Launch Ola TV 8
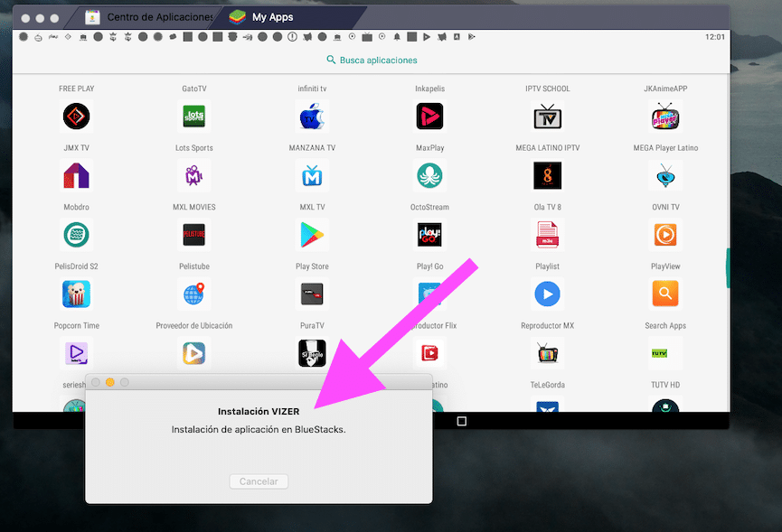The height and width of the screenshot is (532, 782). (x=547, y=176)
